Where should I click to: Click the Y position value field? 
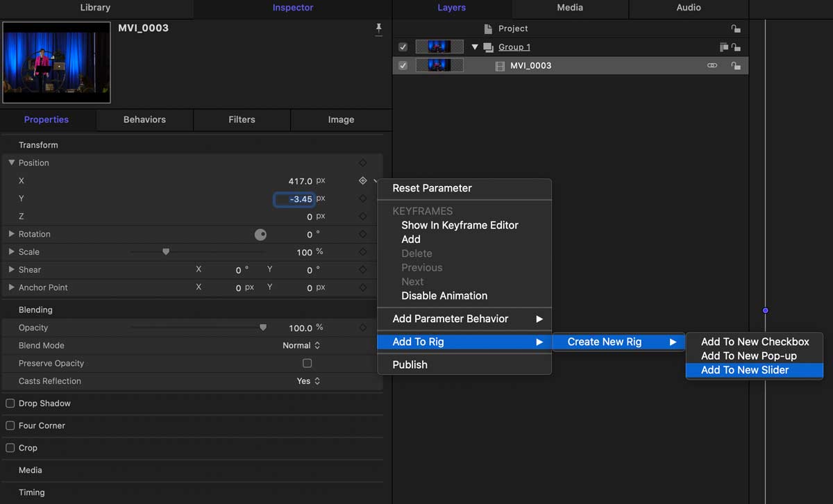point(294,199)
